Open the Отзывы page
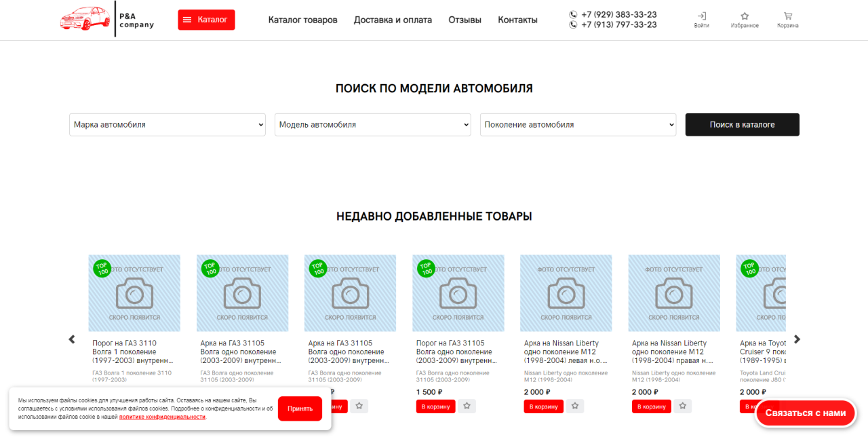 (x=465, y=20)
